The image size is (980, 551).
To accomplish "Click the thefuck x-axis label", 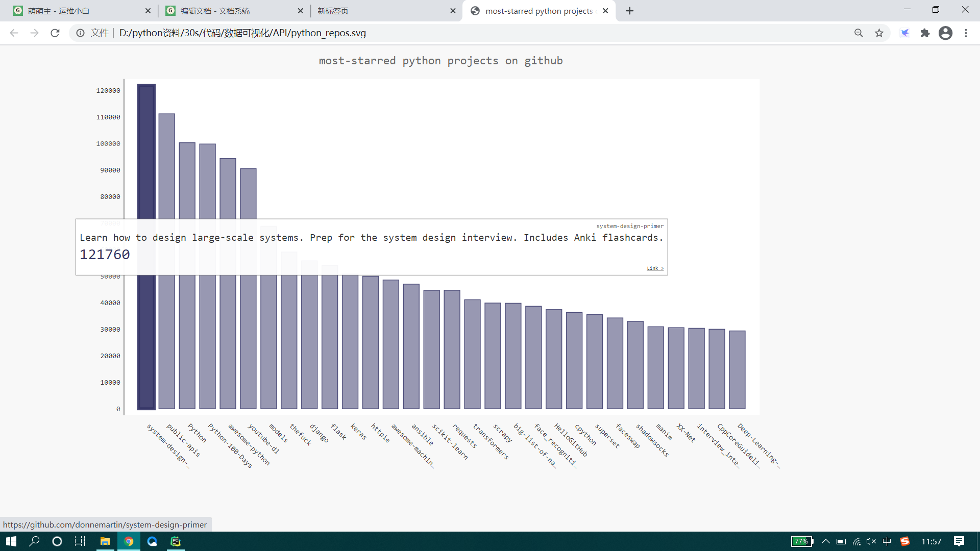I will 301,434.
